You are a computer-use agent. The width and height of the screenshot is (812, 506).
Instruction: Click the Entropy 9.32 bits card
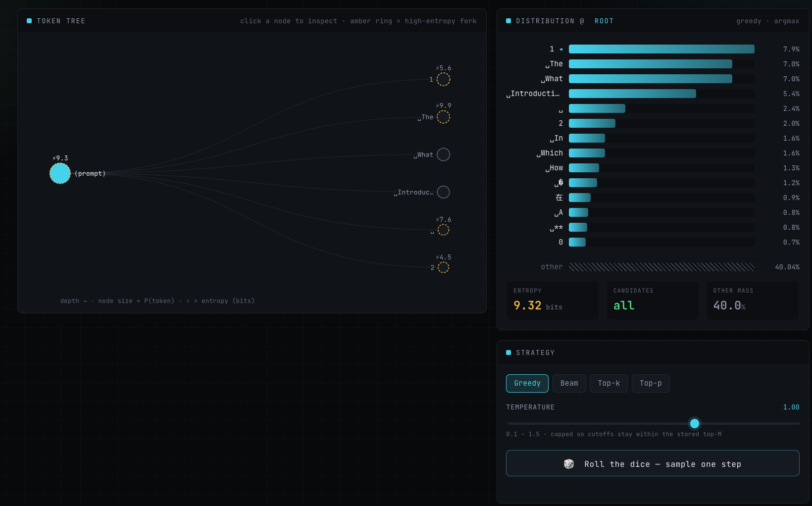click(553, 301)
